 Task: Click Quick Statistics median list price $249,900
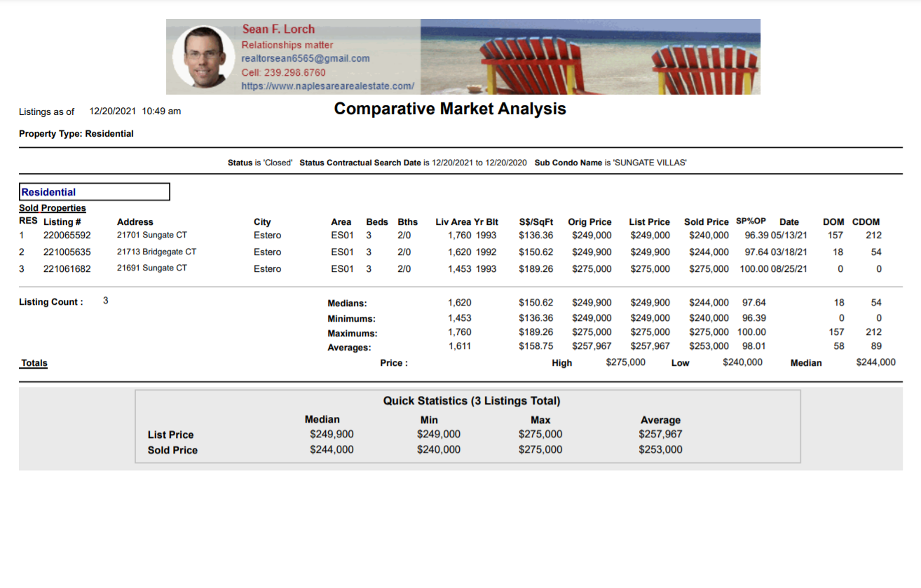click(332, 434)
